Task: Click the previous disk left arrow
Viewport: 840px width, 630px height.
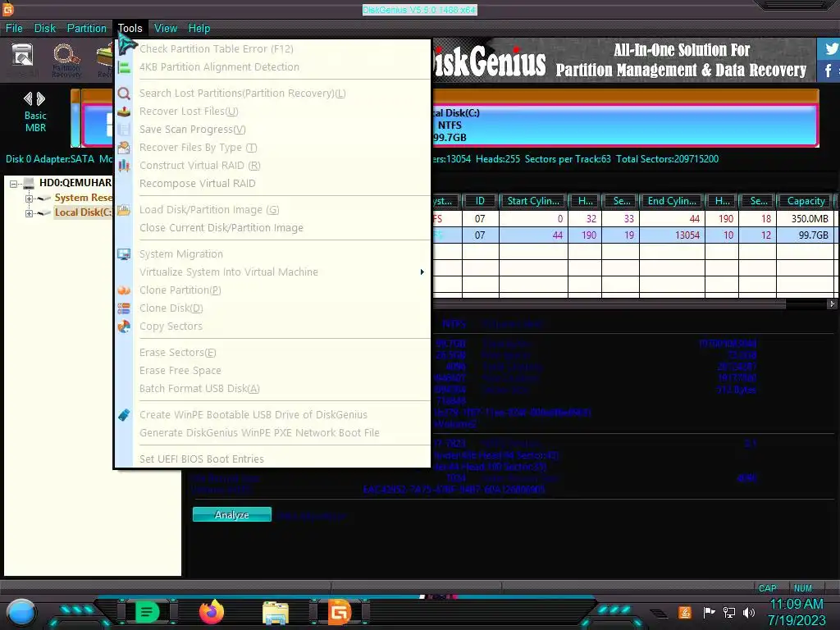Action: (x=28, y=98)
